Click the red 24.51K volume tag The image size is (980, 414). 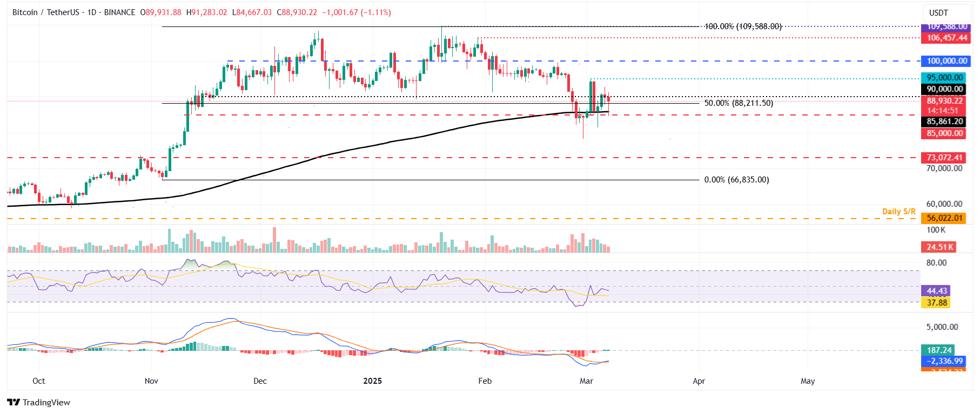(x=939, y=247)
